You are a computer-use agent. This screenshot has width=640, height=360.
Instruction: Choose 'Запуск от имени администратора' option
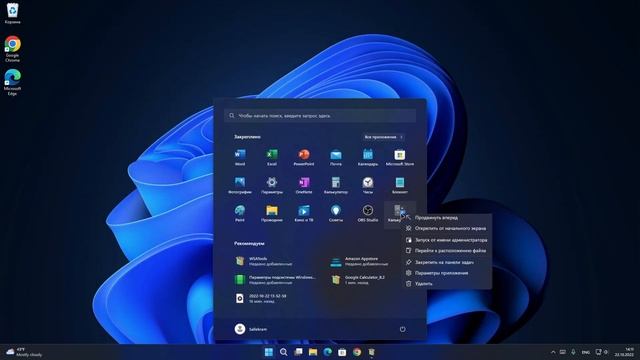point(447,240)
